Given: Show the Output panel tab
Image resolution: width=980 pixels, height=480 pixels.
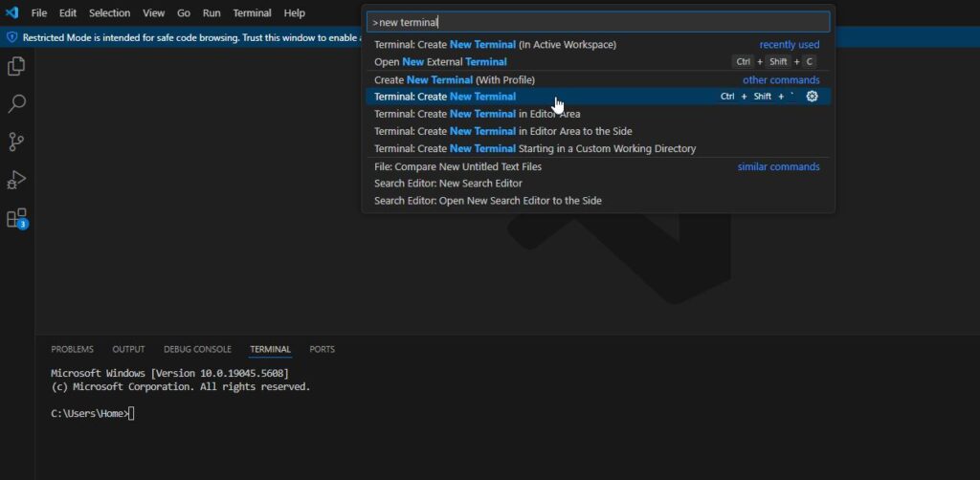Looking at the screenshot, I should pos(128,350).
